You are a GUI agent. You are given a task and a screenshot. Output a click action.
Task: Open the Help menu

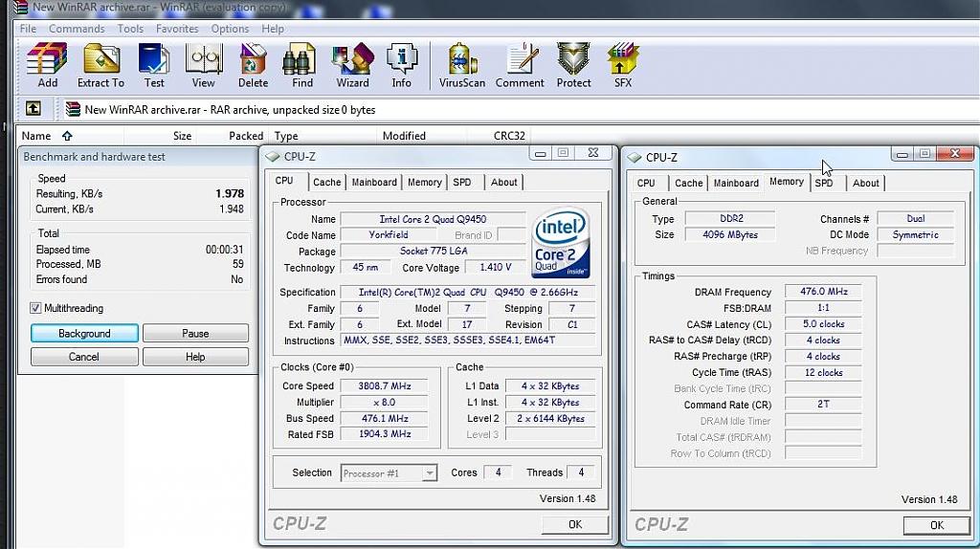273,29
